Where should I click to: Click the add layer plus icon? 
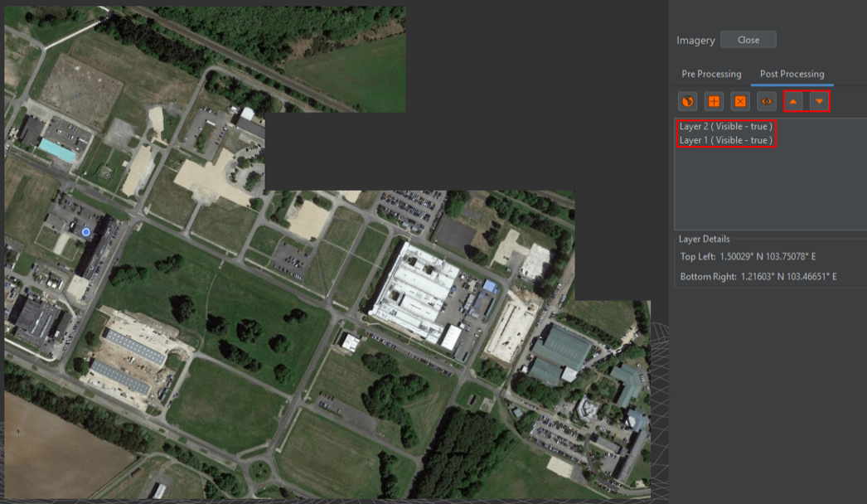coord(714,101)
